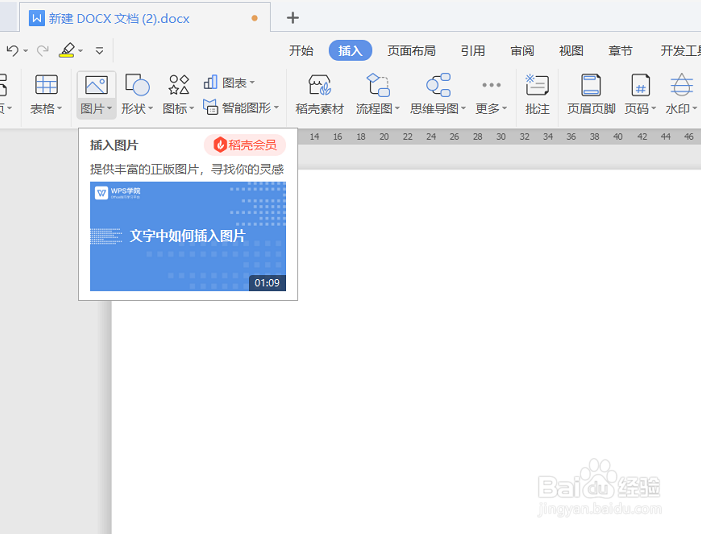The height and width of the screenshot is (534, 701).
Task: Expand the 流程图 dropdown label
Action: click(x=378, y=109)
